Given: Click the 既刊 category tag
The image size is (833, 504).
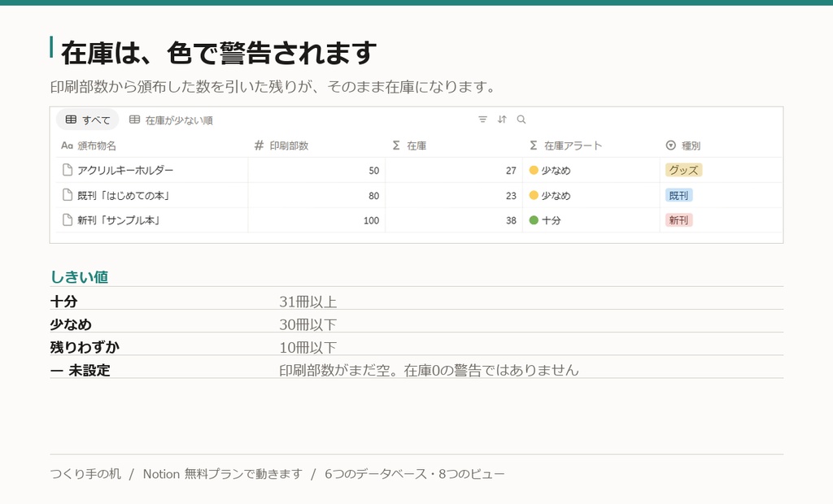Looking at the screenshot, I should pyautogui.click(x=679, y=195).
